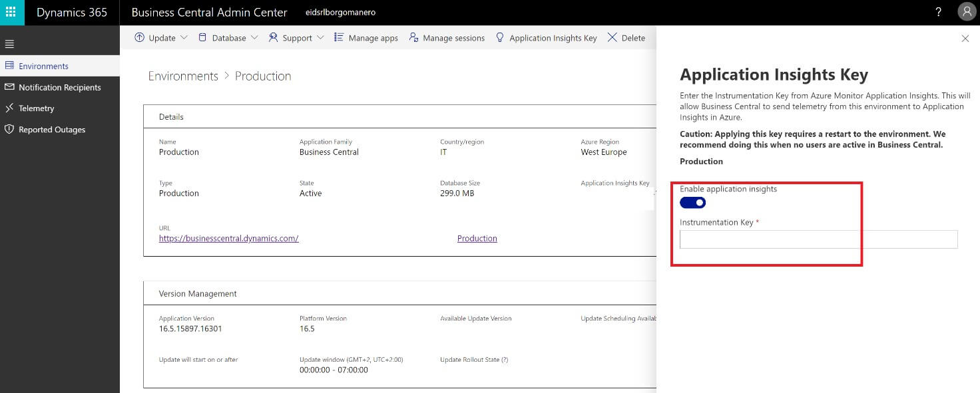Viewport: 980px width, 393px height.
Task: Click the Notification Recipients envelope icon
Action: pyautogui.click(x=9, y=87)
